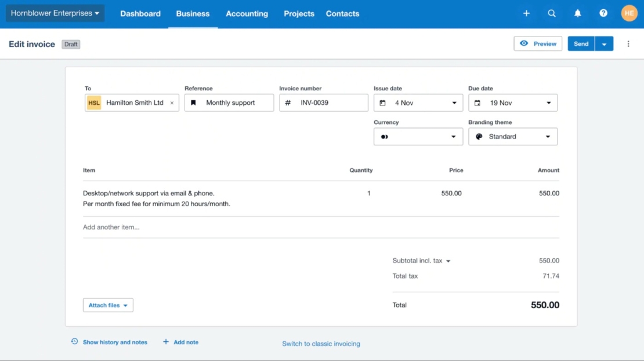Switch to the Accounting menu

(x=247, y=13)
